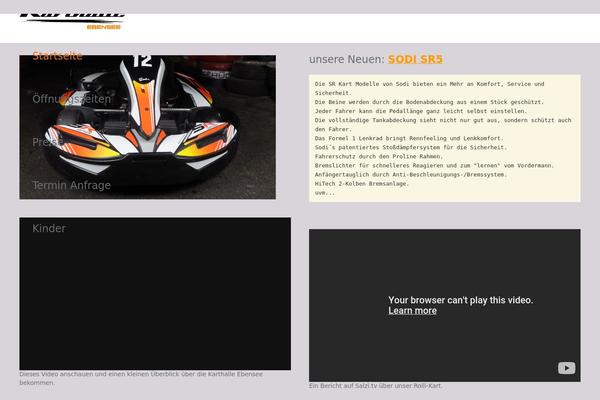Viewport: 600px width, 400px height.
Task: Click 'Your browser can't play this video' message
Action: (x=461, y=300)
